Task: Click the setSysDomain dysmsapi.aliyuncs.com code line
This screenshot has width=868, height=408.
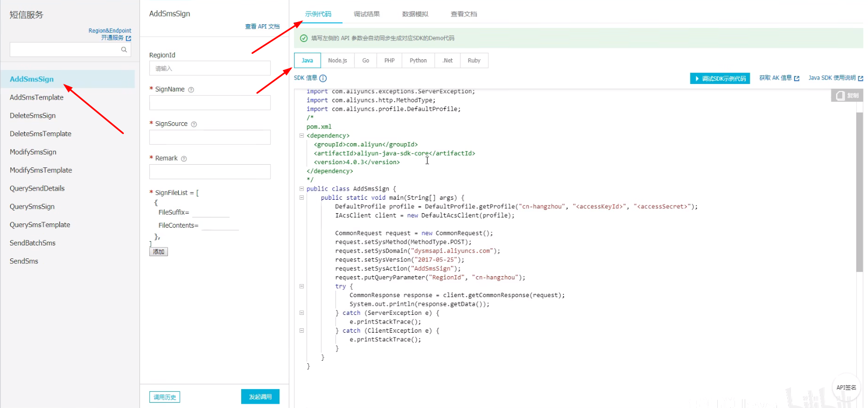Action: [418, 251]
